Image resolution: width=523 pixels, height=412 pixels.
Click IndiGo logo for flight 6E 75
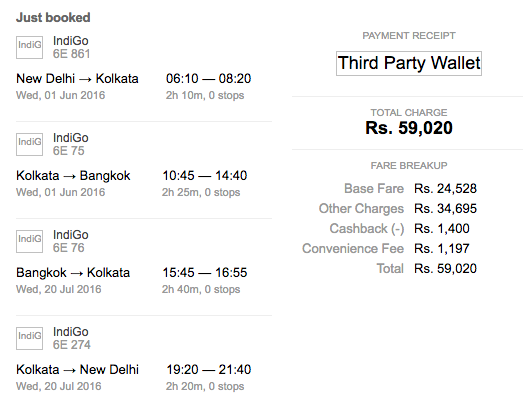click(x=29, y=144)
